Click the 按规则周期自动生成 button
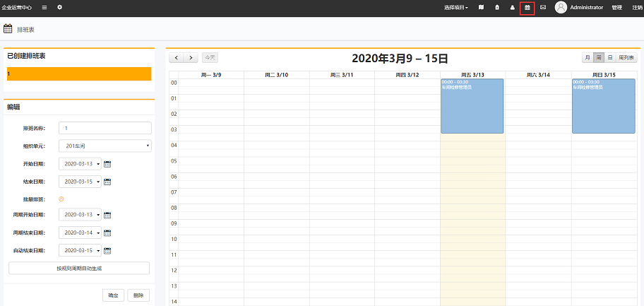Image resolution: width=644 pixels, height=306 pixels. [x=79, y=269]
